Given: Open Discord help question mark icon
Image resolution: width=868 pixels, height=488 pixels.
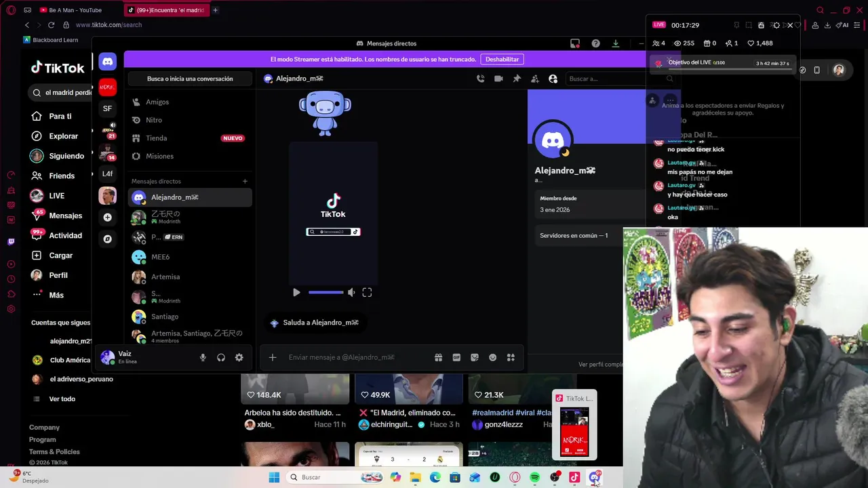Looking at the screenshot, I should pos(595,43).
